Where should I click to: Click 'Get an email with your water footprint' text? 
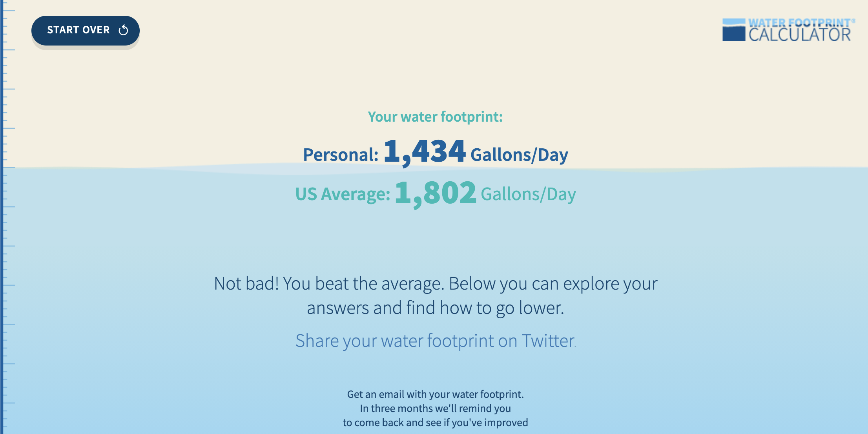(436, 394)
